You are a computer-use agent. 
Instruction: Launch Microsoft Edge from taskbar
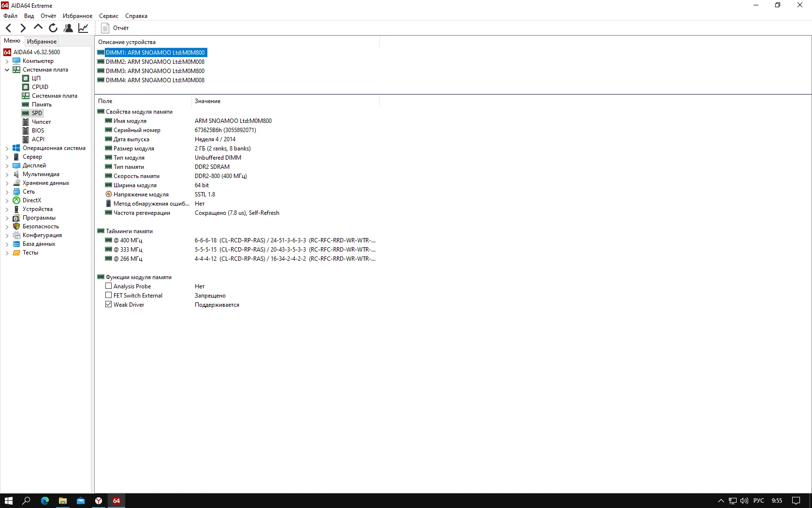[45, 501]
